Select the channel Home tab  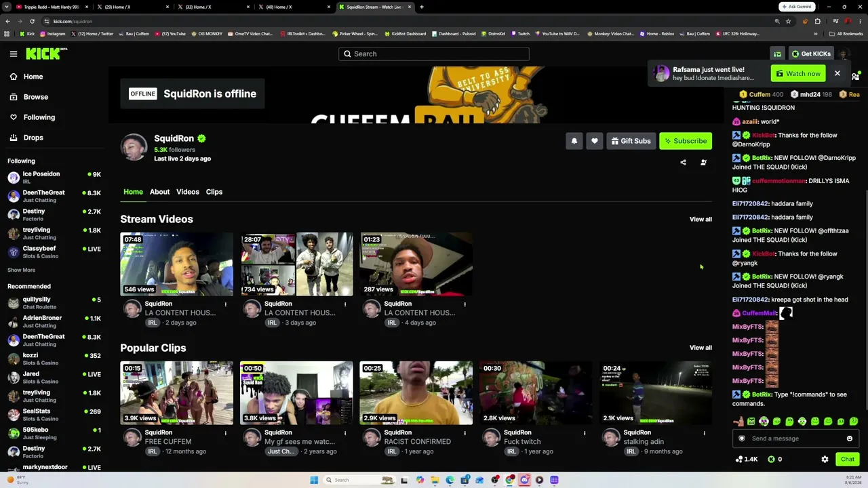coord(133,192)
